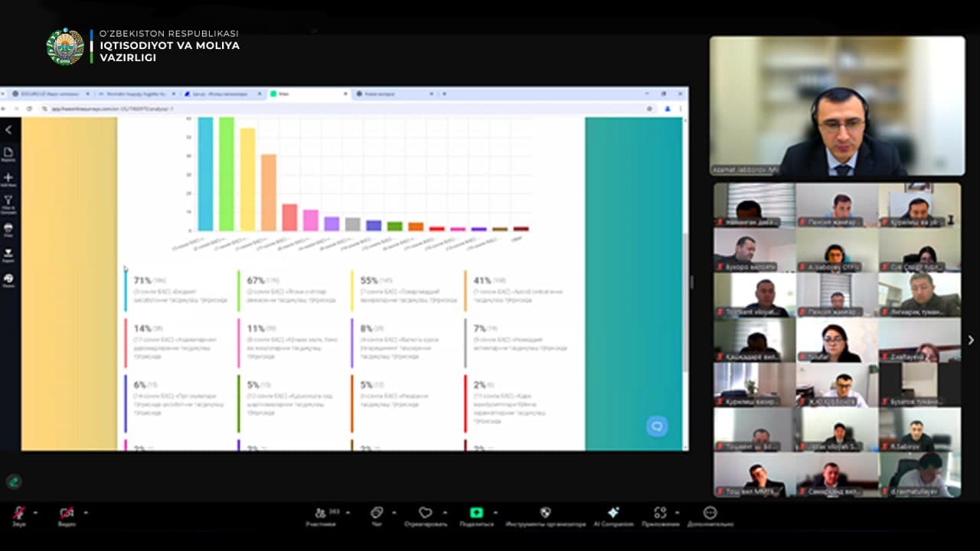Open the Apps (Приложения) icon
The width and height of the screenshot is (980, 551).
(x=660, y=513)
